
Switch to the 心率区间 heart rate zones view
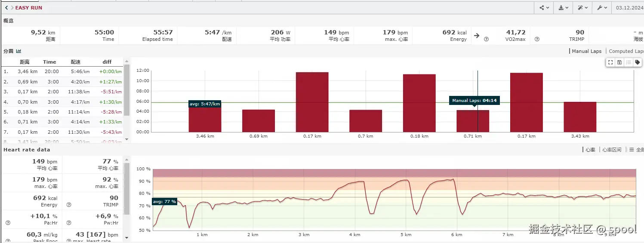[x=611, y=150]
